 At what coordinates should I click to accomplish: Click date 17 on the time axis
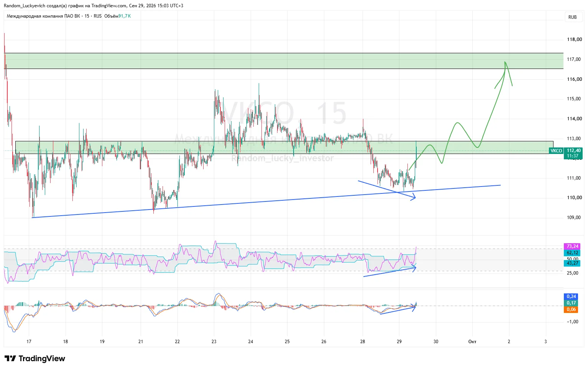(x=29, y=342)
